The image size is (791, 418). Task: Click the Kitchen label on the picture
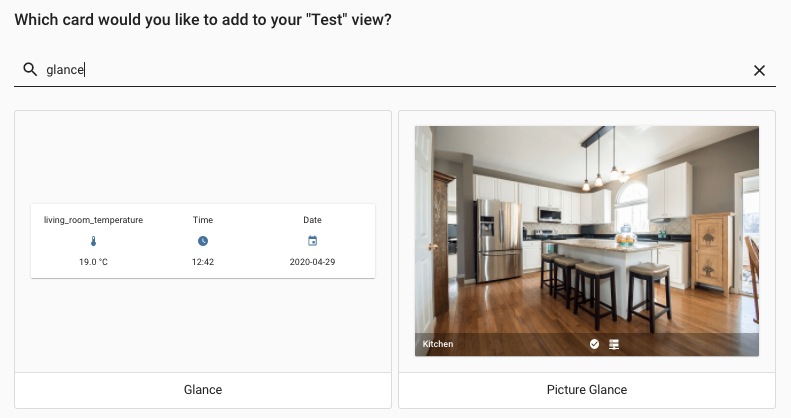coord(438,344)
